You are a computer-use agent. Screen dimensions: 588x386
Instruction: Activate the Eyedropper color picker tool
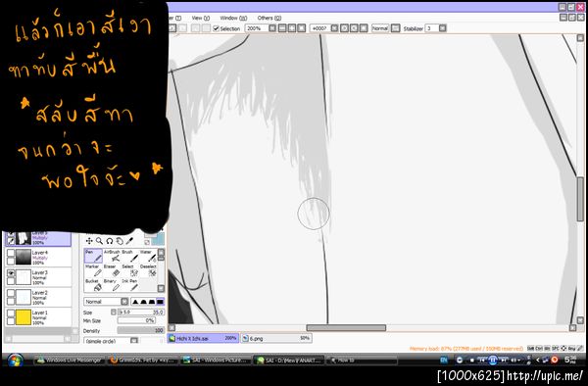click(129, 241)
